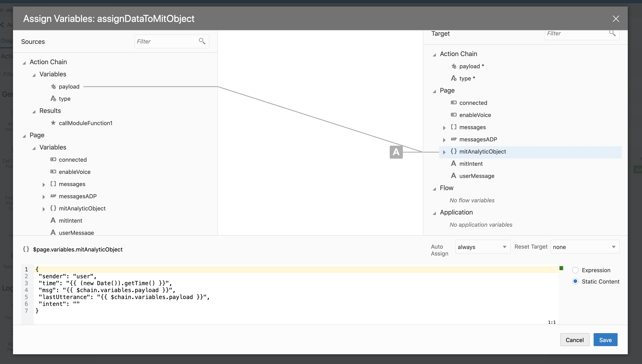This screenshot has width=642, height=364.
Task: Open the Auto Assign dropdown
Action: pyautogui.click(x=482, y=247)
